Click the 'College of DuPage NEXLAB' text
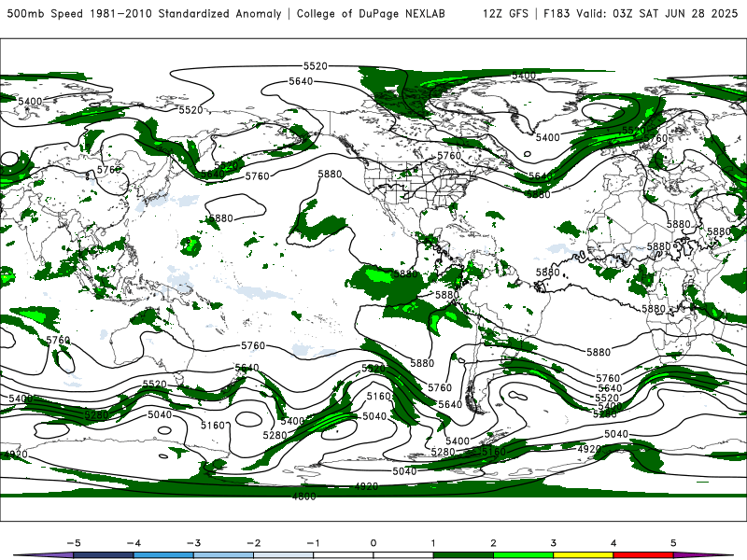Viewport: 747px width, 560px height. click(x=371, y=13)
